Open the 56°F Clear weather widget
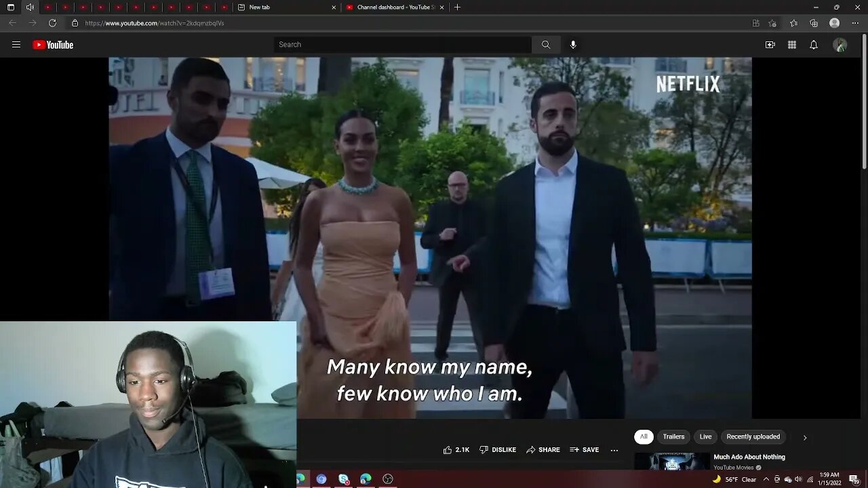This screenshot has height=488, width=868. click(x=734, y=479)
